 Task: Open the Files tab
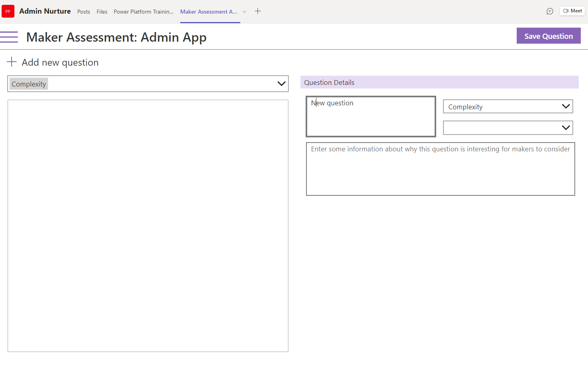click(x=102, y=12)
